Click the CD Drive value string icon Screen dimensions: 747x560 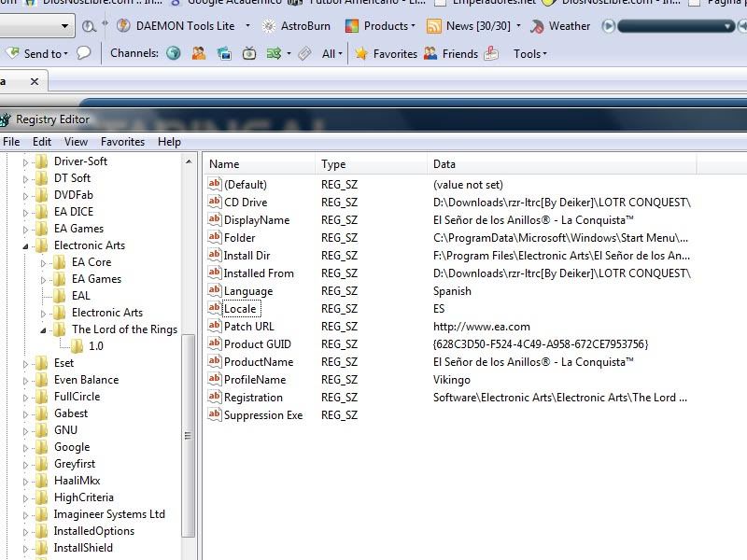215,202
